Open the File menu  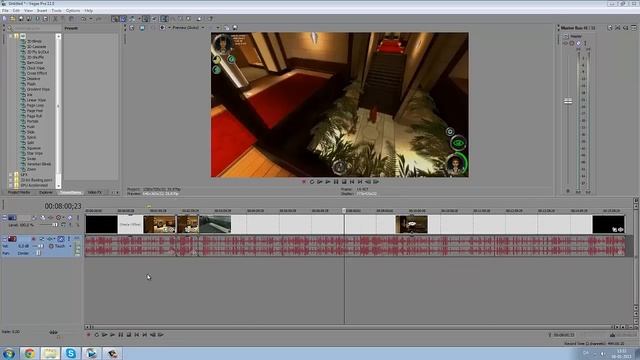click(5, 11)
